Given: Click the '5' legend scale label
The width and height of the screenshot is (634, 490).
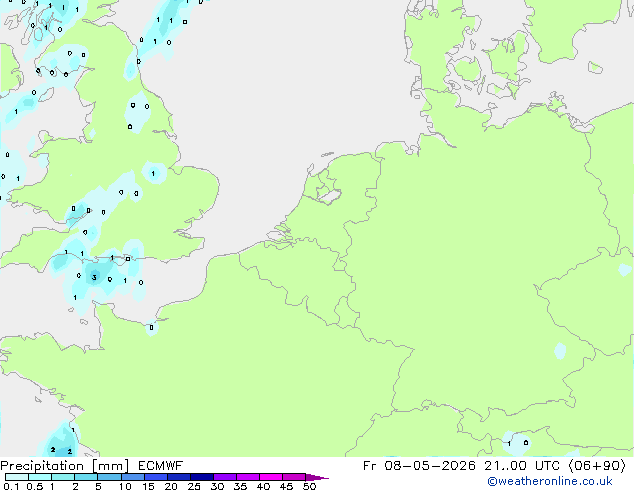Looking at the screenshot, I should coord(98,486).
